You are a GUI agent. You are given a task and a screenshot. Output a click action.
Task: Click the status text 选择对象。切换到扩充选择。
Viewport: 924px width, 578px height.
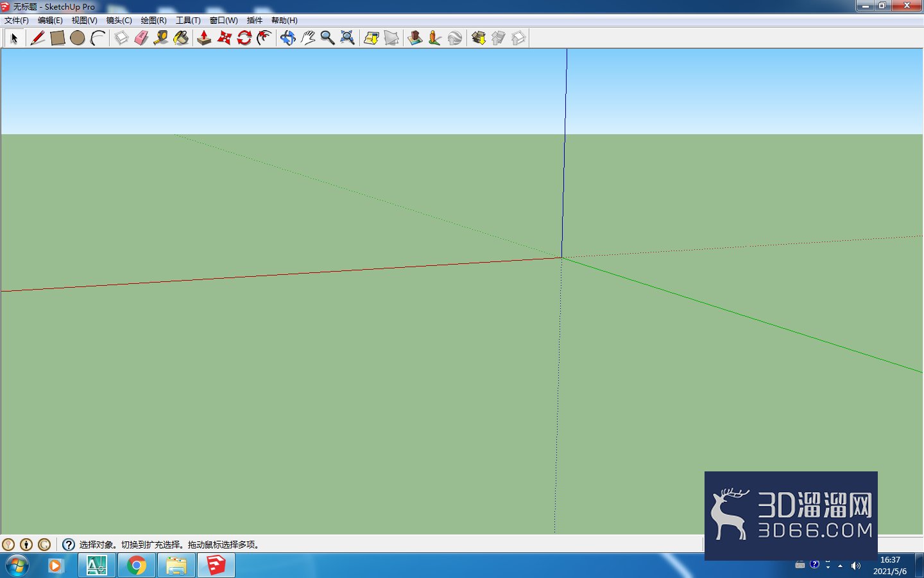132,545
